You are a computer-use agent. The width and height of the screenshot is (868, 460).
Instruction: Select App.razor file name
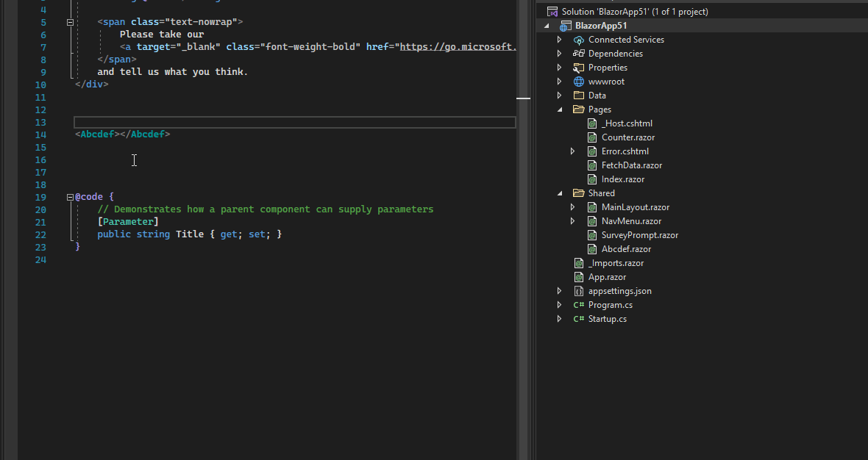pyautogui.click(x=608, y=277)
